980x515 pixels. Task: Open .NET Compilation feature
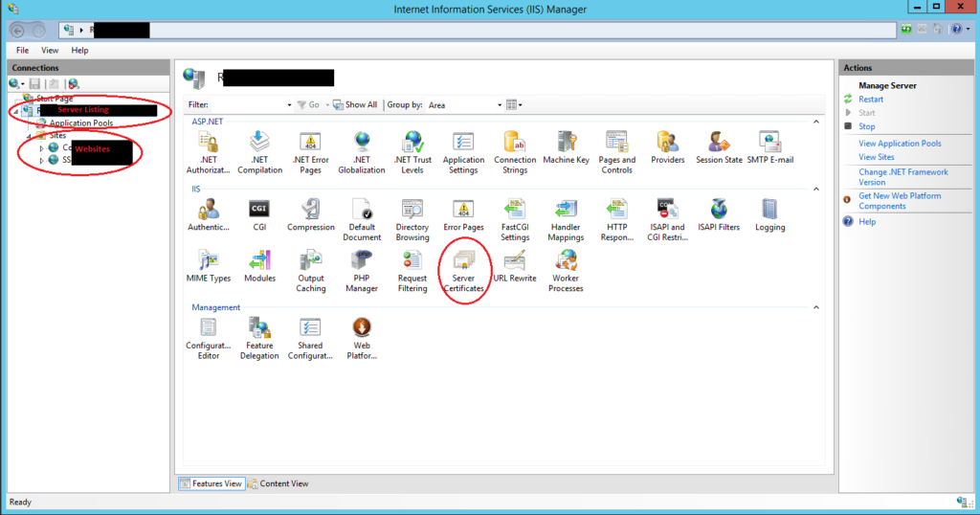pos(259,152)
